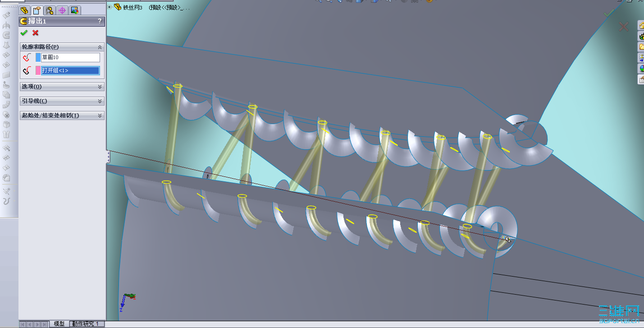Image resolution: width=644 pixels, height=328 pixels.
Task: Confirm the feature with the viewport corner checkmark
Action: click(x=608, y=13)
